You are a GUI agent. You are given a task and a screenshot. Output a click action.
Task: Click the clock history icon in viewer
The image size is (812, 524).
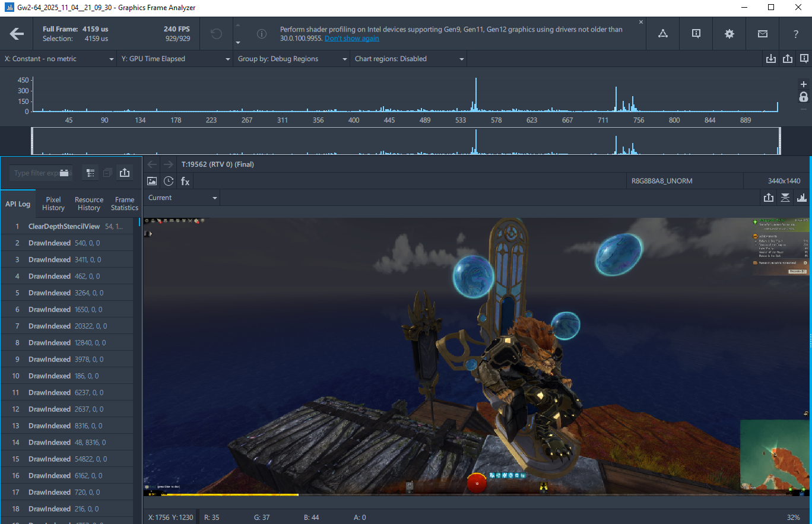[x=169, y=181]
